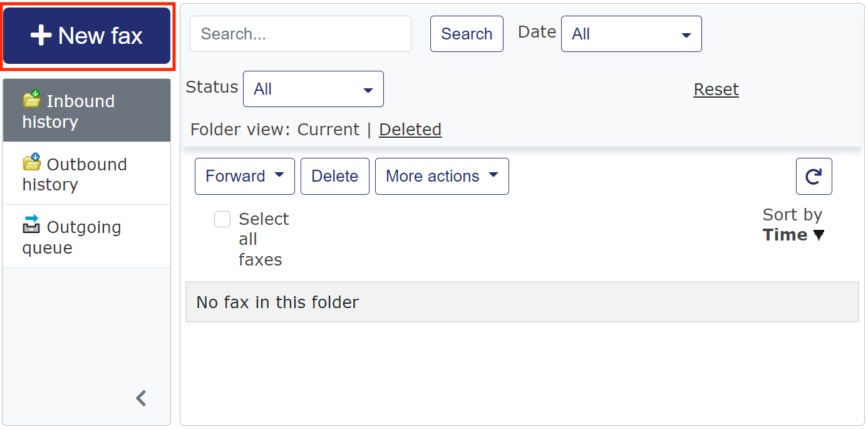Start a New fax
The image size is (868, 429).
pos(86,36)
